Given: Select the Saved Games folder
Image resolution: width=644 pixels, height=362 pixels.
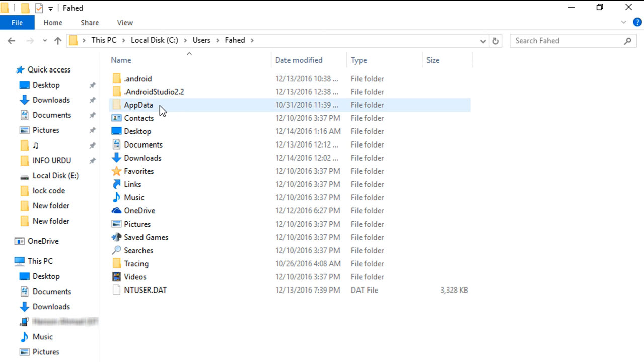Looking at the screenshot, I should point(146,237).
